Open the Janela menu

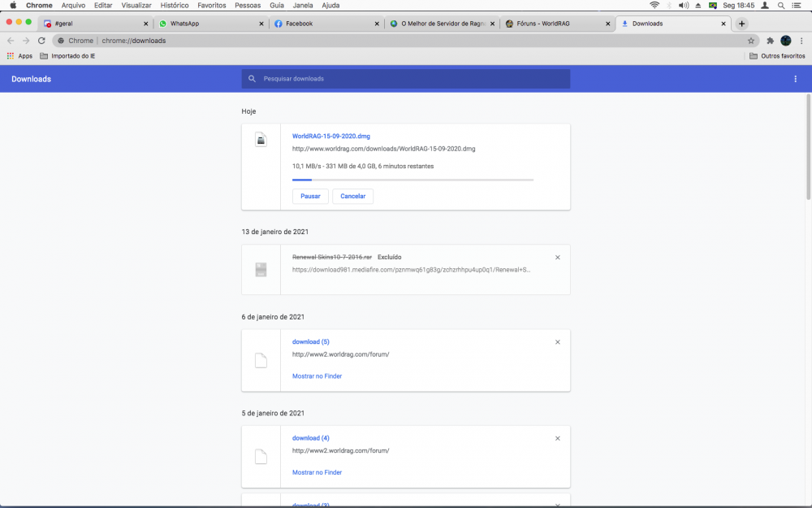pos(303,5)
